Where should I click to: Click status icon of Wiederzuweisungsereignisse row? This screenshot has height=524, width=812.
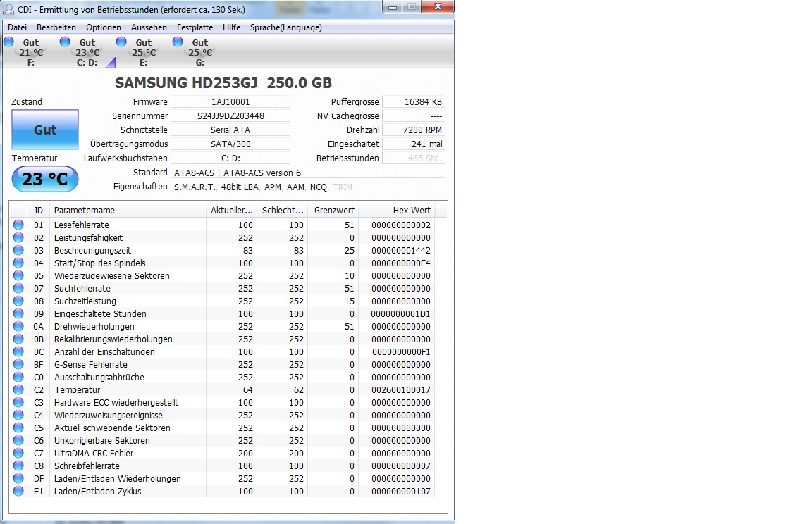18,415
